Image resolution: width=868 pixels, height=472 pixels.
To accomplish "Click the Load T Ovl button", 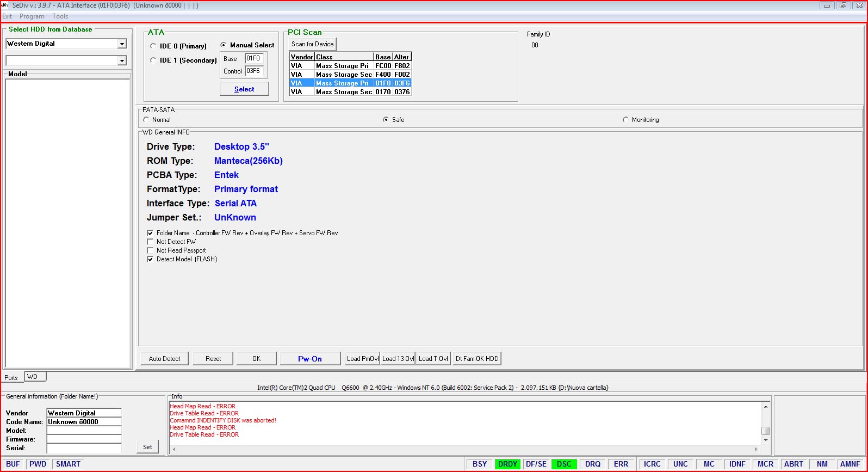I will coord(433,359).
